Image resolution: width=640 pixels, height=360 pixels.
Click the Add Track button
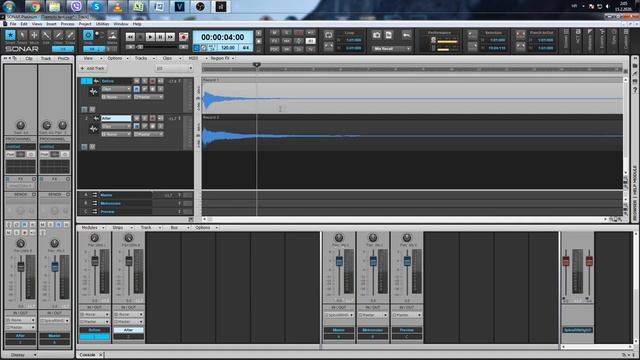pos(93,69)
